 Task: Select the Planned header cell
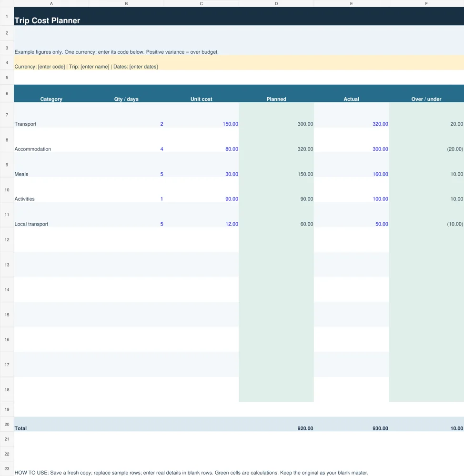[x=276, y=93]
